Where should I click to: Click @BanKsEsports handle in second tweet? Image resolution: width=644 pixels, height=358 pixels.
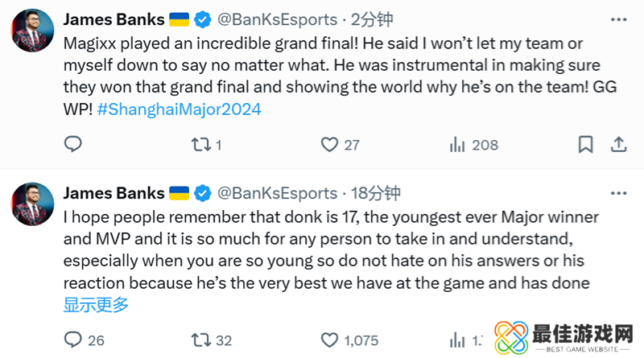click(x=278, y=193)
